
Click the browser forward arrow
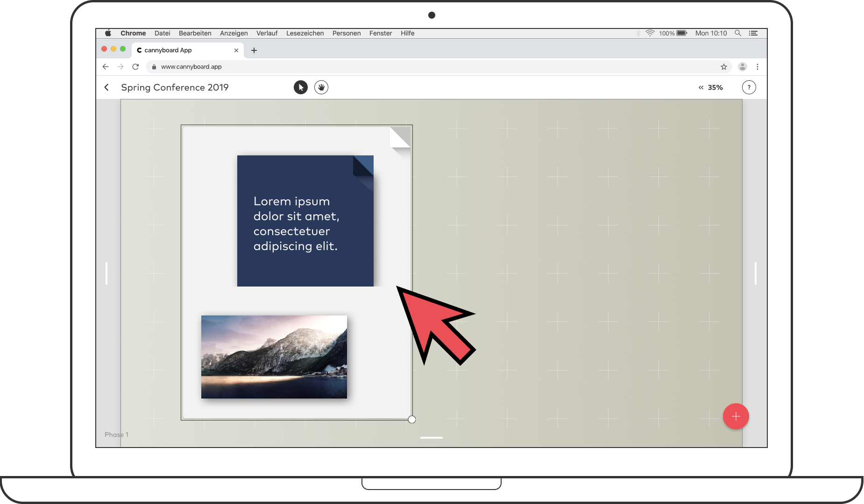click(x=120, y=67)
